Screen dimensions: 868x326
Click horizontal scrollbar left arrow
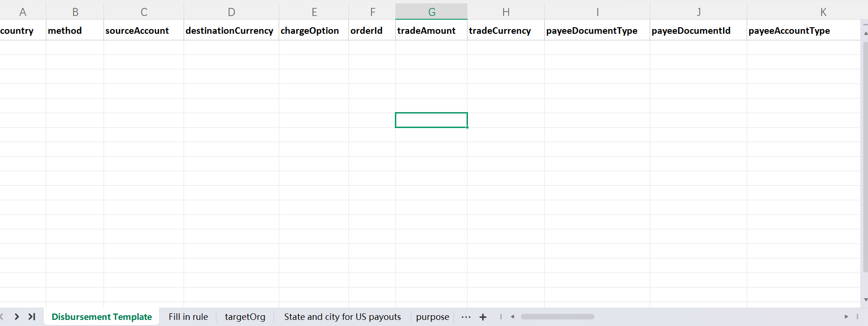512,317
